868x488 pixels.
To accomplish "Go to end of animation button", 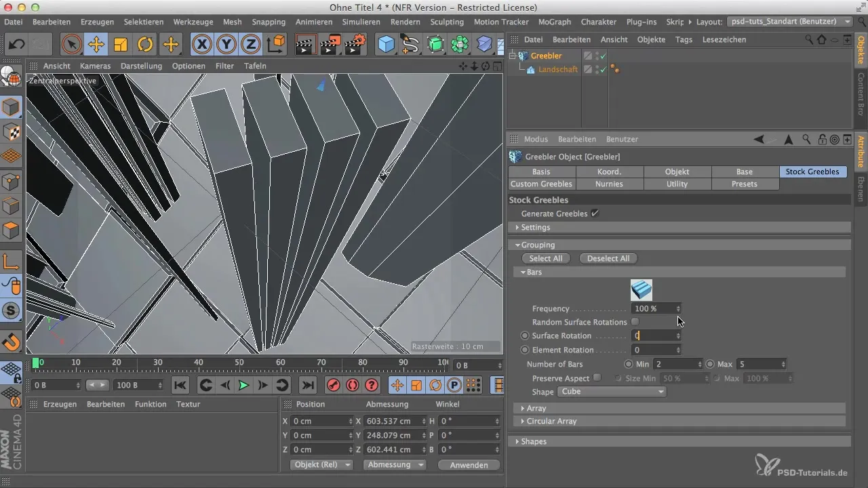I will click(x=308, y=385).
